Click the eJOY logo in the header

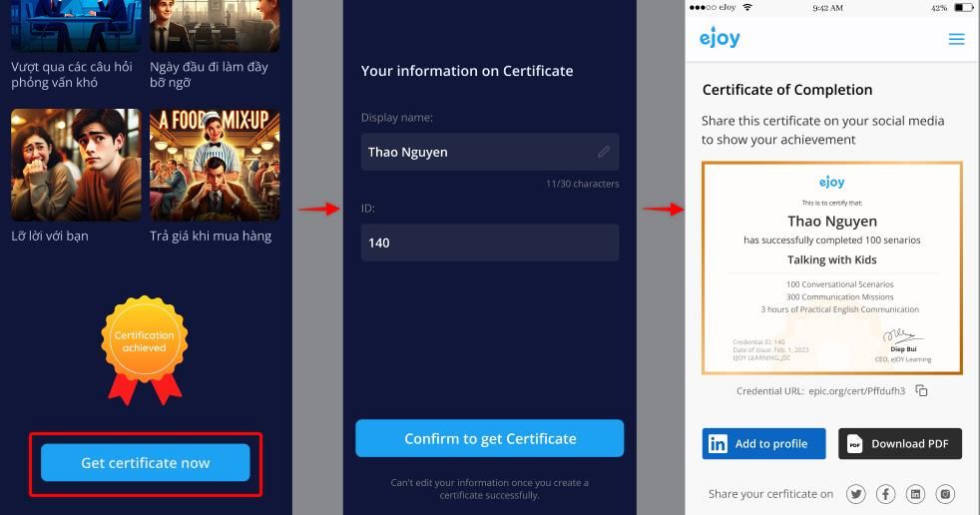point(720,39)
